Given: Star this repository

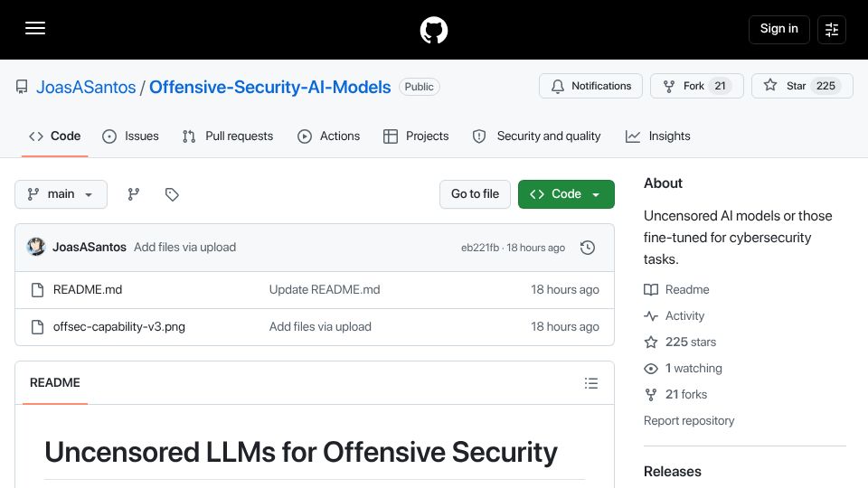Looking at the screenshot, I should [x=802, y=86].
